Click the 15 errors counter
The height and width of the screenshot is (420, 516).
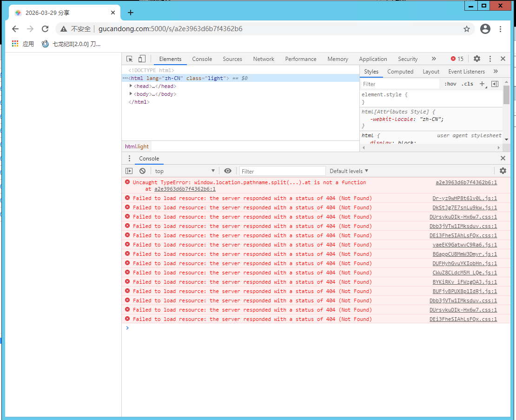[x=457, y=59]
